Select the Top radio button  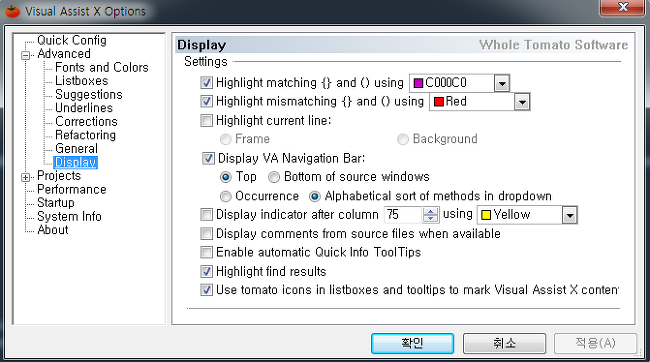[226, 177]
